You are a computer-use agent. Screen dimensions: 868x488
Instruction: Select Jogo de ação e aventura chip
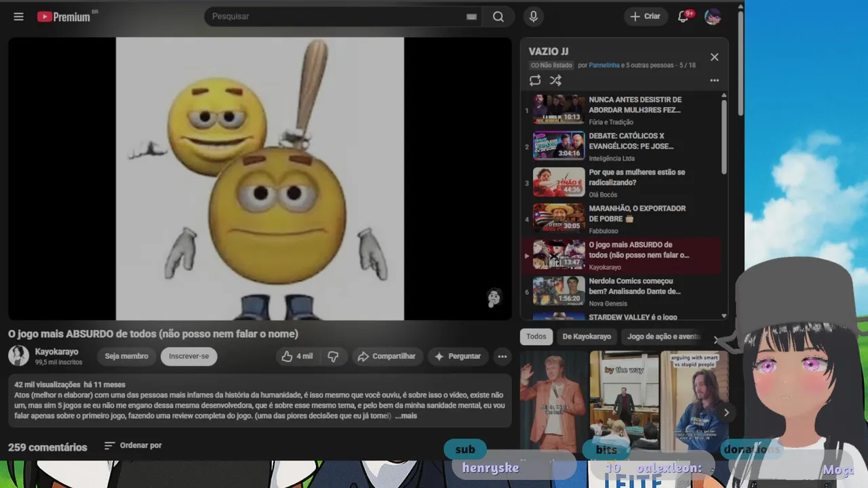click(663, 337)
